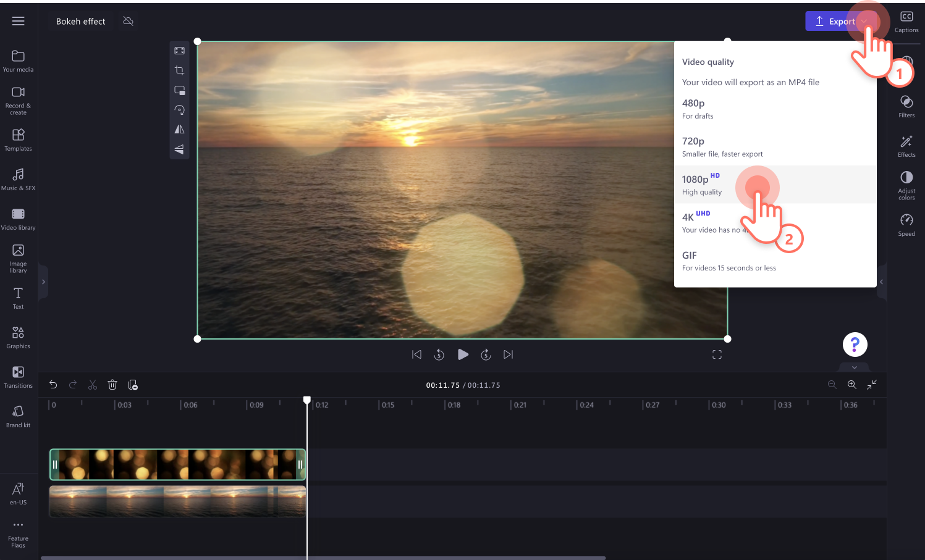The image size is (925, 560).
Task: Click the playhead marker on timeline
Action: pos(307,401)
